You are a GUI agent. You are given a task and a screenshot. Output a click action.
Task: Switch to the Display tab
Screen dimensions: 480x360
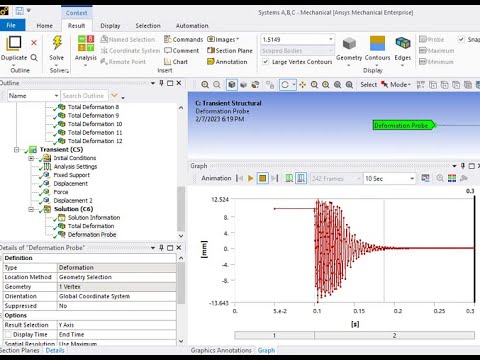tap(110, 26)
